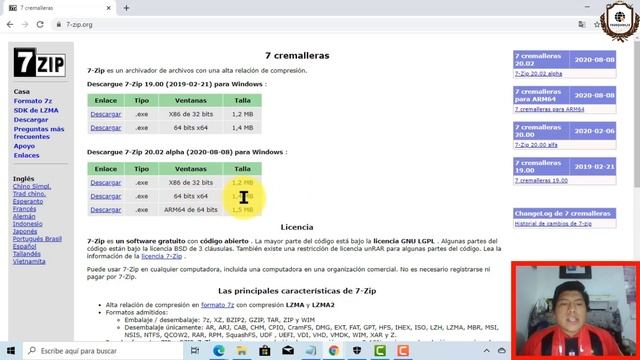Click the taskbar search box
The image size is (640, 360).
[103, 351]
